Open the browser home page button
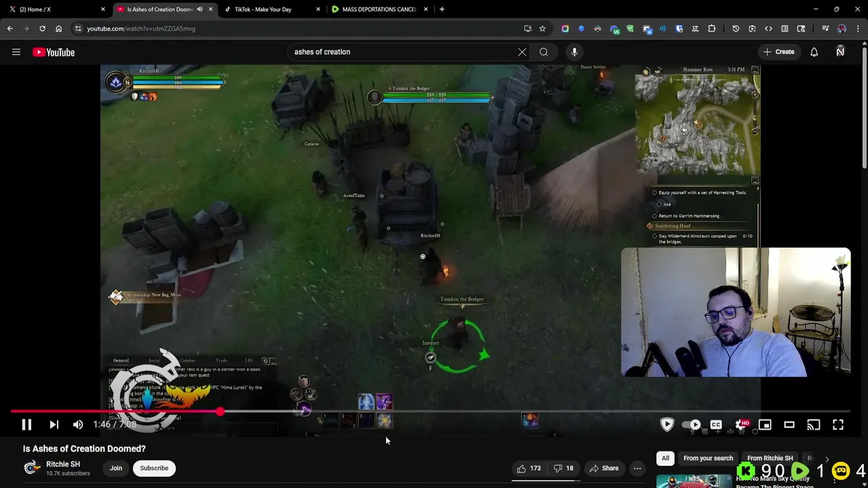 coord(58,28)
